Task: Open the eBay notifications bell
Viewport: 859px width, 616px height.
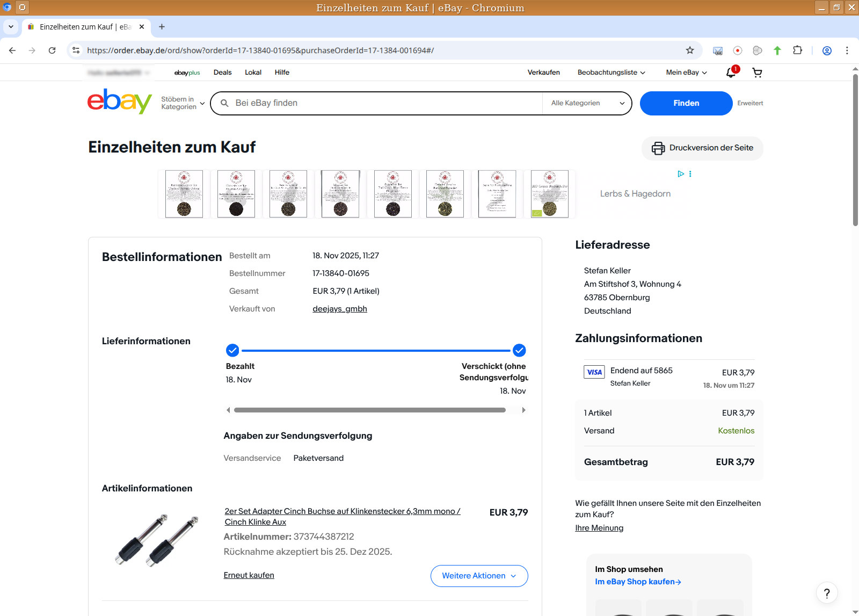Action: 731,73
